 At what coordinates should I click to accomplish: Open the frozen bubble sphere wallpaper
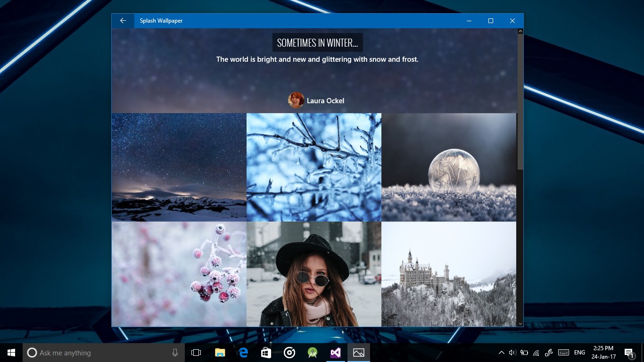pyautogui.click(x=449, y=167)
